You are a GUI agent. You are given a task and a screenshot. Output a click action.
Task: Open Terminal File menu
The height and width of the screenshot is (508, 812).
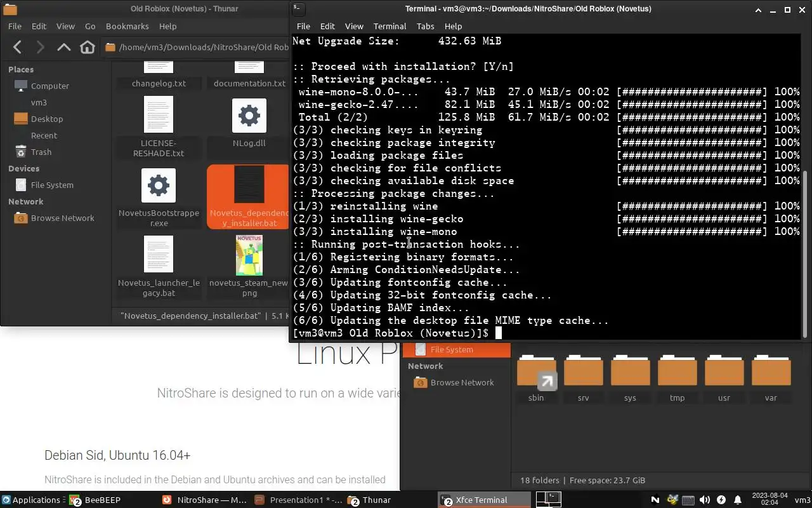(303, 26)
